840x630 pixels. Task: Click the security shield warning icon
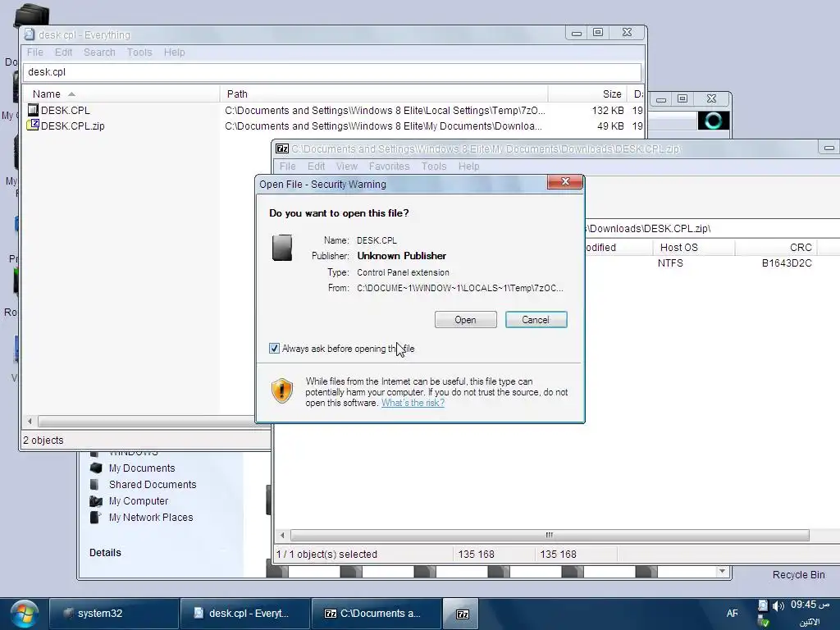tap(282, 390)
